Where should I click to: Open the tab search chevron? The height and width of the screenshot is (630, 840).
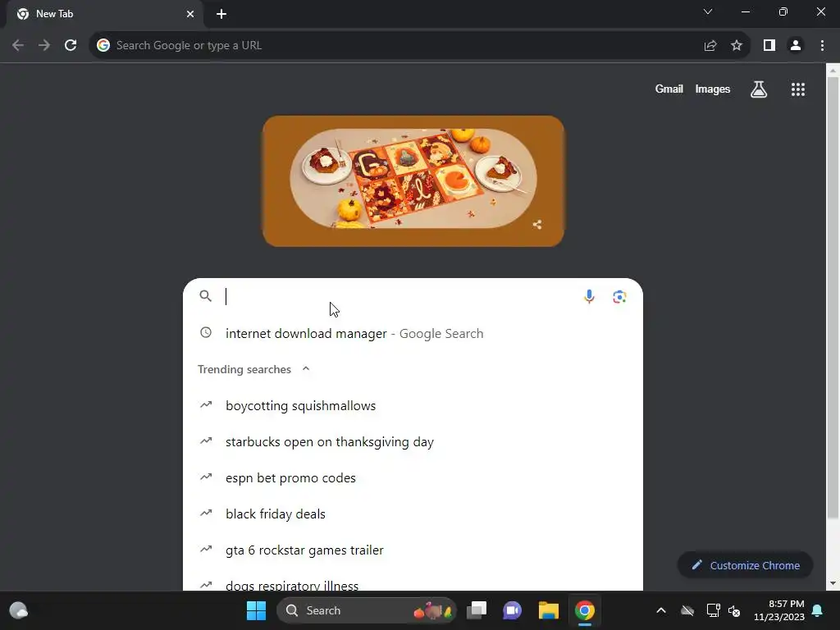[708, 11]
